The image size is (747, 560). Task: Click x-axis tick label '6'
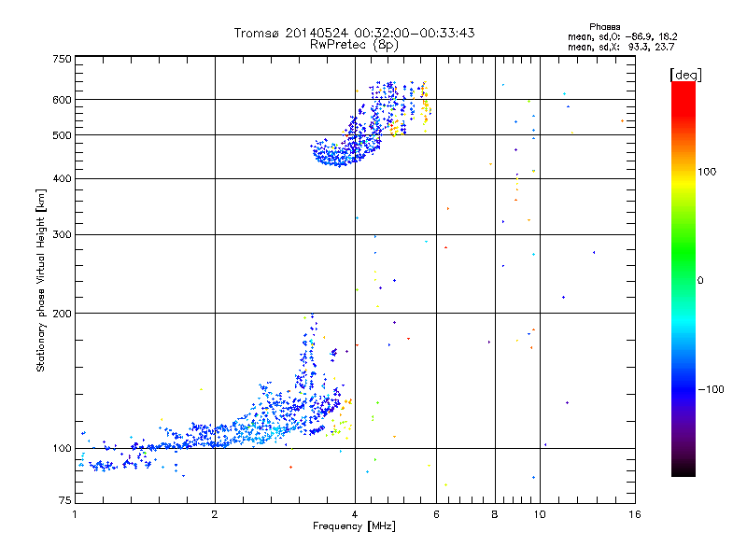436,514
